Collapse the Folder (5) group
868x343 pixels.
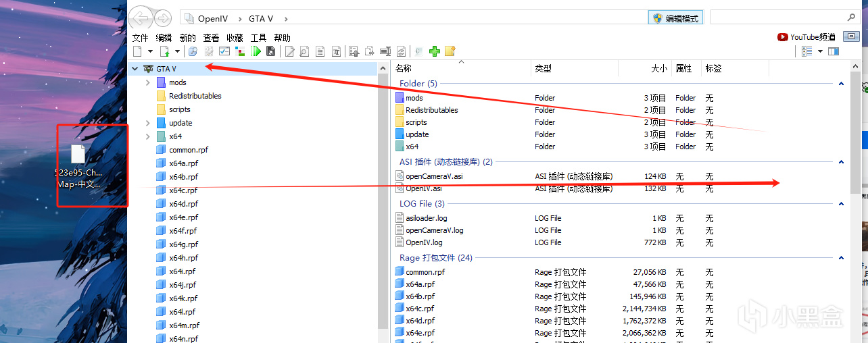coord(841,84)
